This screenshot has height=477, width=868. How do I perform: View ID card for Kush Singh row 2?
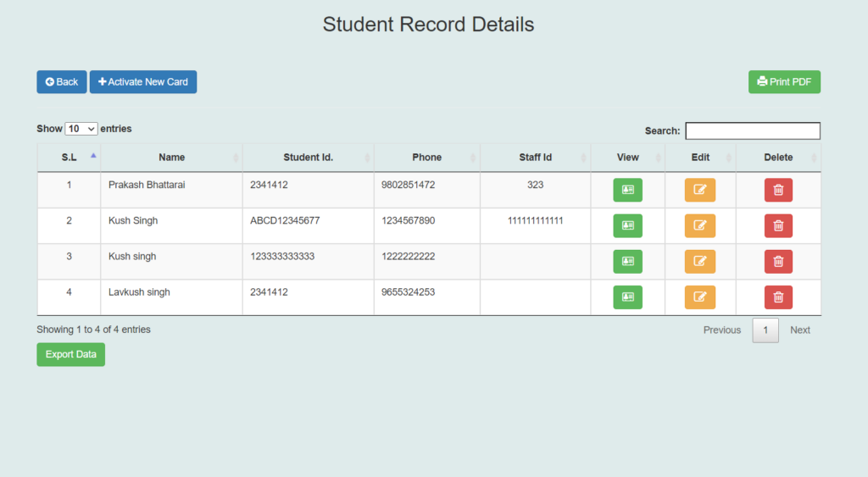[x=627, y=225]
